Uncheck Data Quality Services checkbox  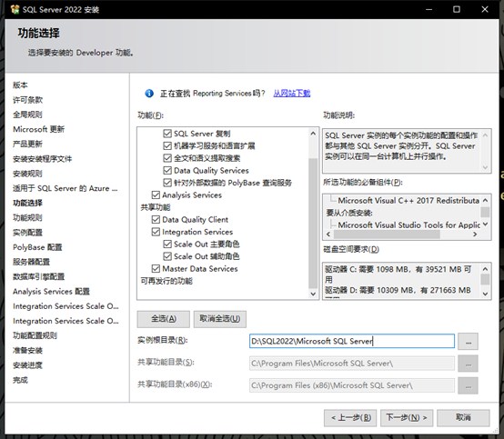(x=167, y=170)
